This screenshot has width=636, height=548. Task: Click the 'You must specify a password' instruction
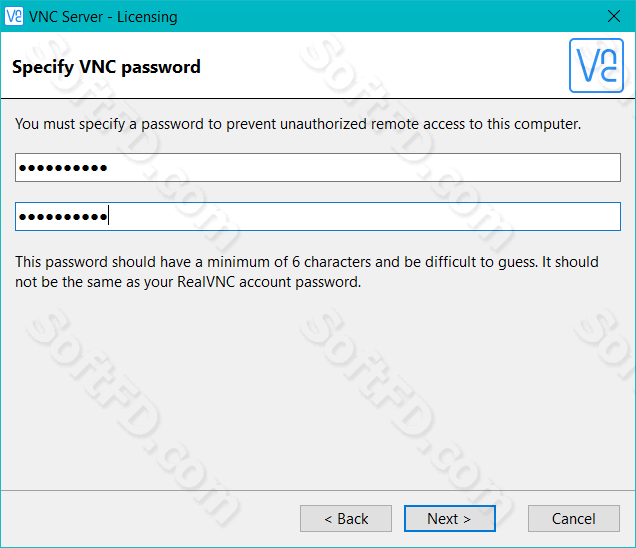click(298, 124)
